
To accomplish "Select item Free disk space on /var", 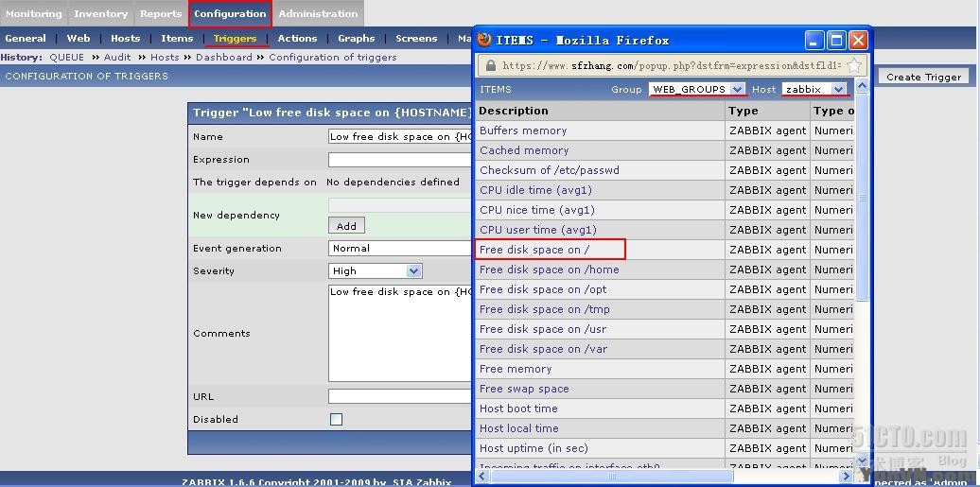I will tap(543, 349).
